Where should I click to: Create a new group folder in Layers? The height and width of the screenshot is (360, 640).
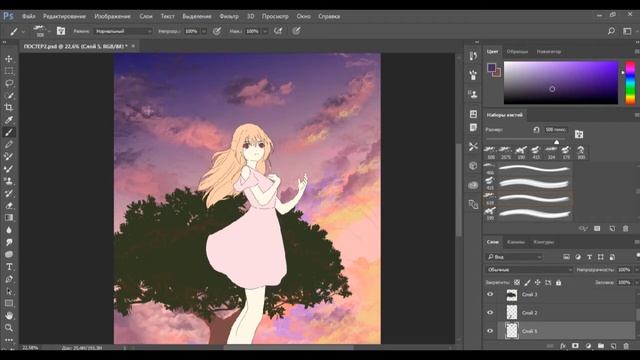tap(601, 346)
